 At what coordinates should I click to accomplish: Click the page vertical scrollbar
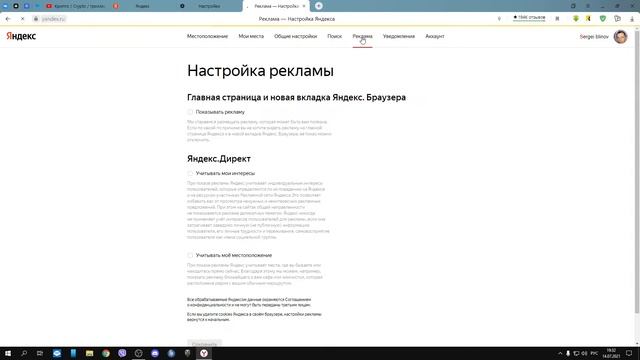point(637,171)
